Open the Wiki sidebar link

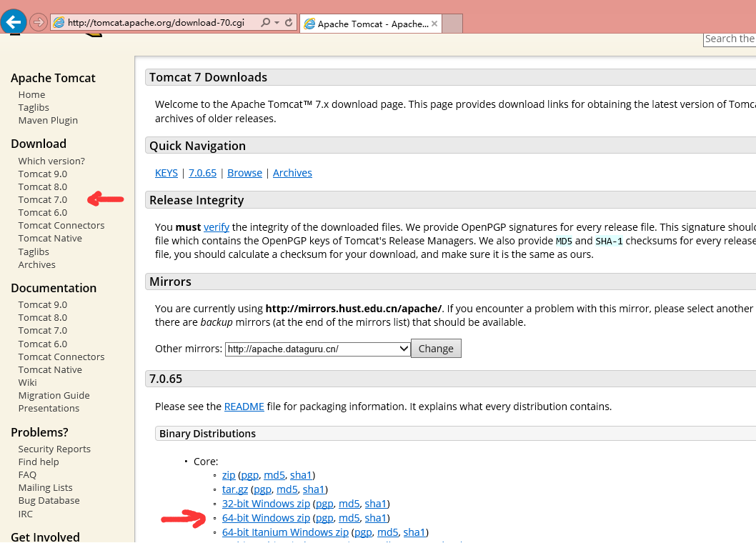[27, 382]
